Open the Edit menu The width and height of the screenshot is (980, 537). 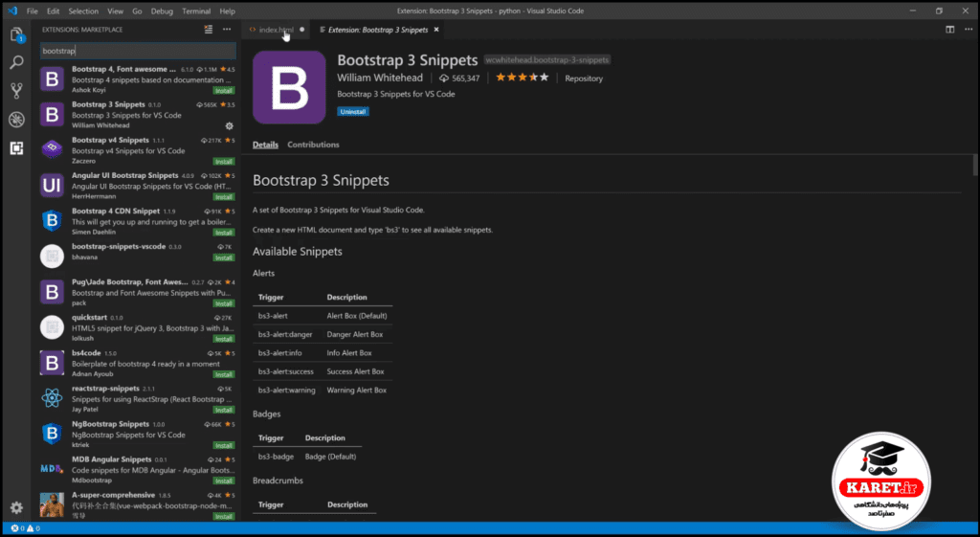click(x=54, y=11)
